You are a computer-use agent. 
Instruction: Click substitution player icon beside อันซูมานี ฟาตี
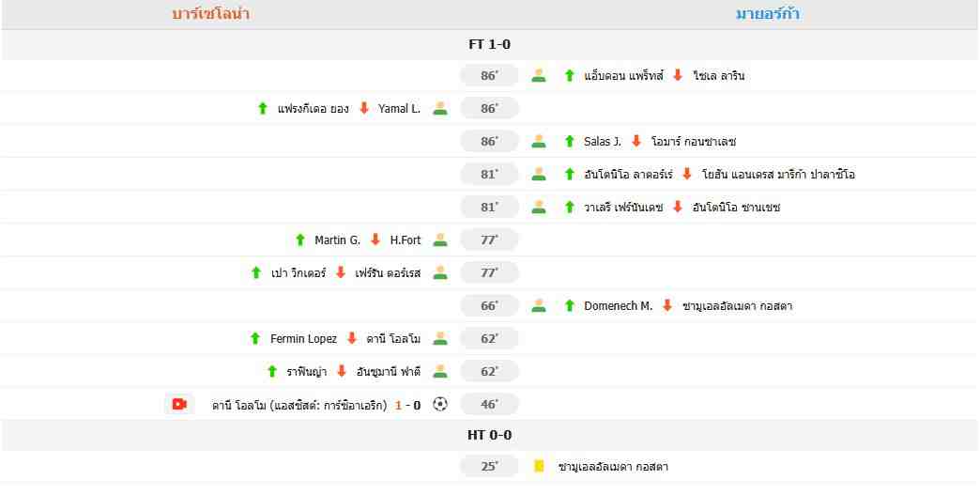coord(440,371)
